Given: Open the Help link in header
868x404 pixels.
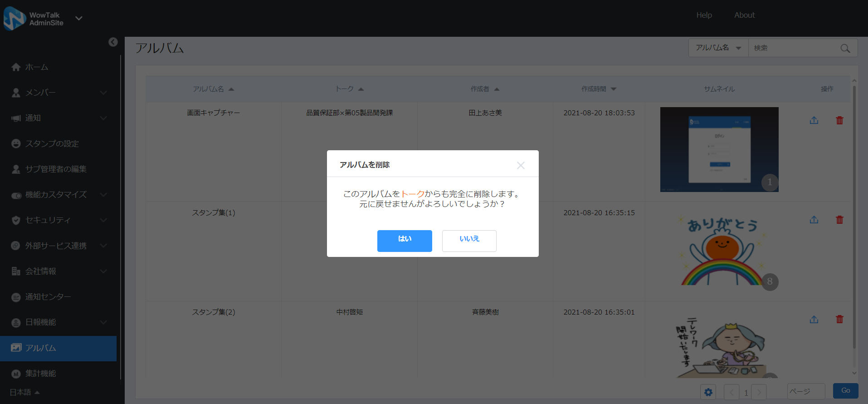Looking at the screenshot, I should coord(704,15).
